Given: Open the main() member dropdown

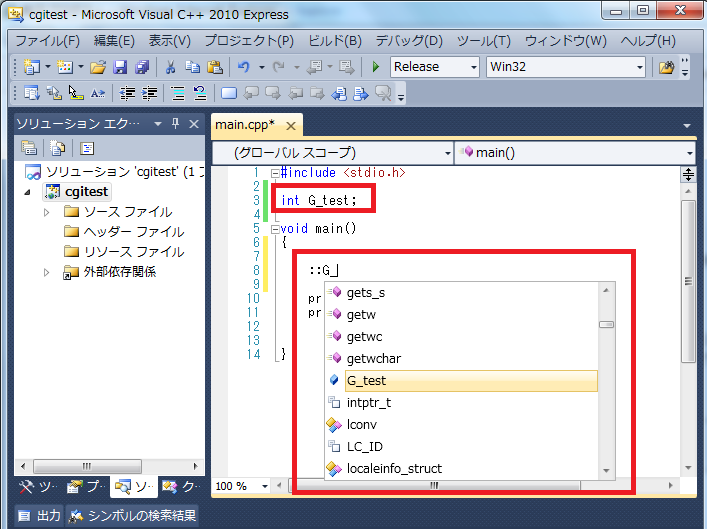Looking at the screenshot, I should coord(689,153).
